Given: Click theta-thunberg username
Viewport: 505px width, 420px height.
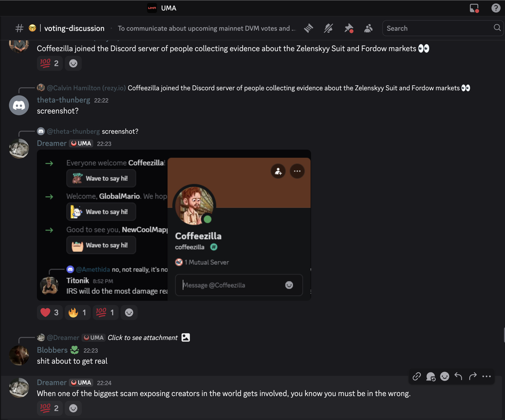Looking at the screenshot, I should 64,100.
